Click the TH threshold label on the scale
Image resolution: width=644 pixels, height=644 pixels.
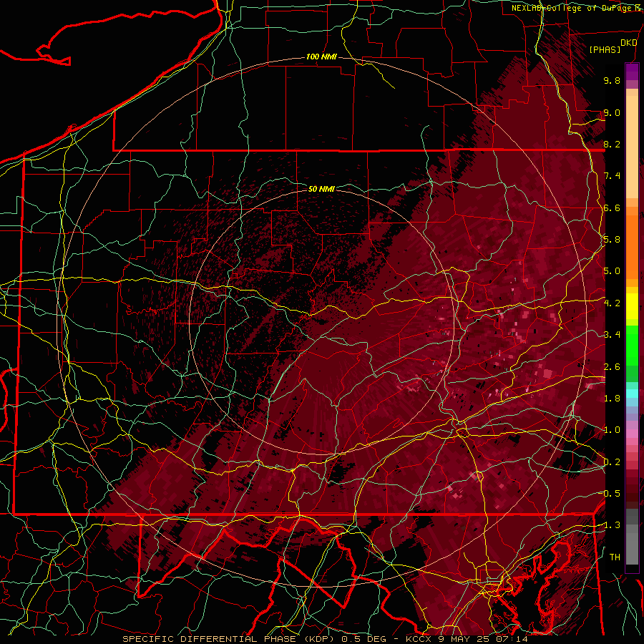(615, 557)
